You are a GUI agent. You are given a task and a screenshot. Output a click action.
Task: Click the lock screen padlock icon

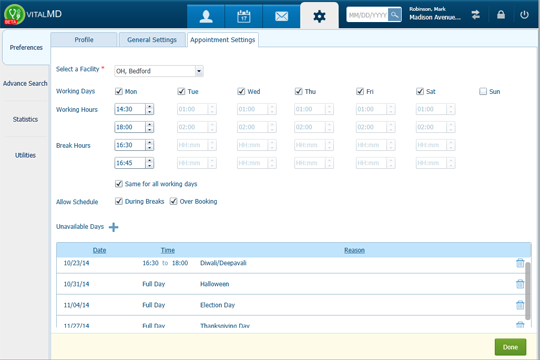click(x=501, y=15)
